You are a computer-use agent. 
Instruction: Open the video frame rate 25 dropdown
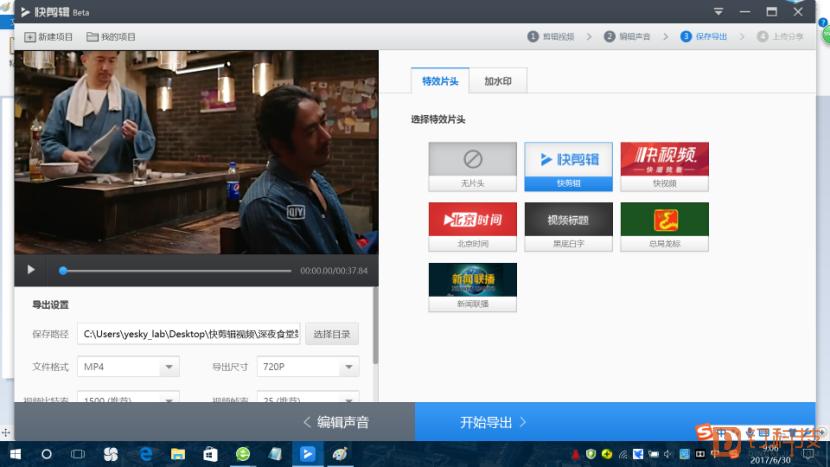pos(308,397)
